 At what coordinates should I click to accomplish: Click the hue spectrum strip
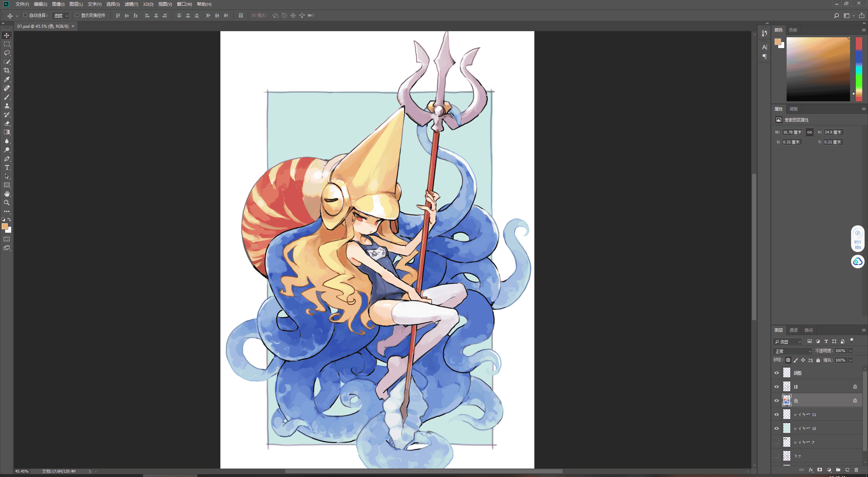click(859, 69)
